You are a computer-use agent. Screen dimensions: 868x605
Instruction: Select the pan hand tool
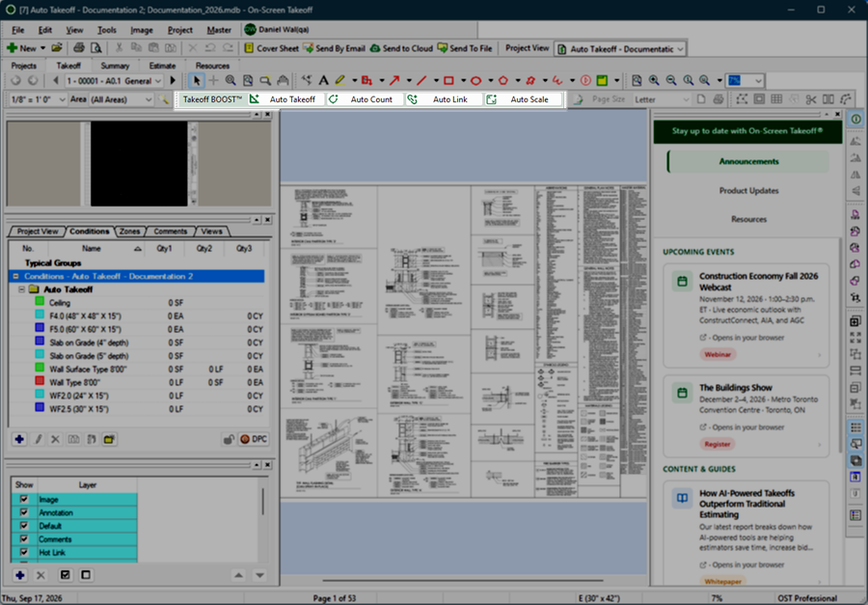point(283,81)
